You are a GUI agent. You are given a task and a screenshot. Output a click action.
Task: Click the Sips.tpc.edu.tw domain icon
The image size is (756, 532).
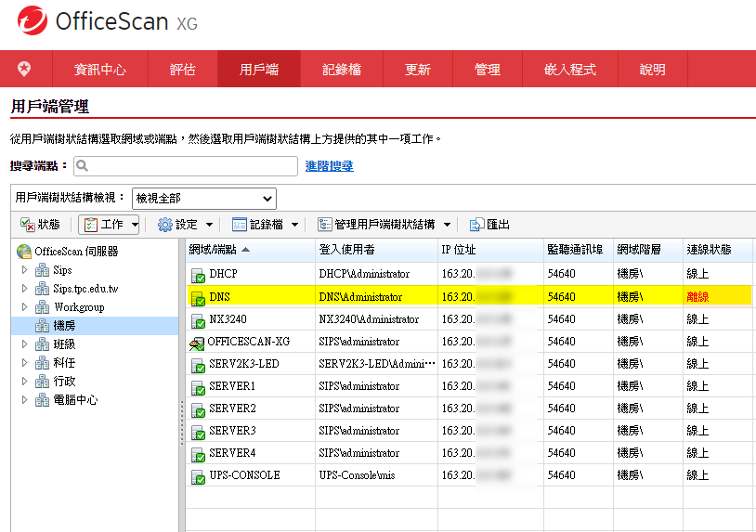(x=43, y=289)
